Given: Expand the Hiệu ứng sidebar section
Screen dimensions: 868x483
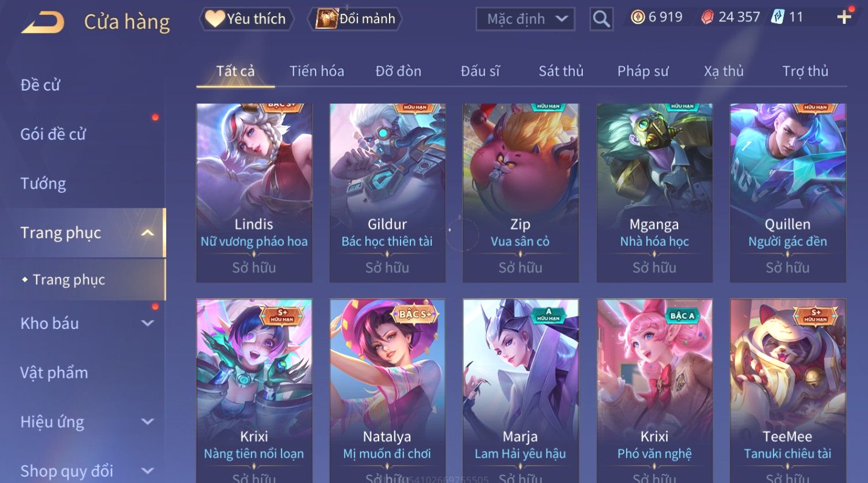Looking at the screenshot, I should (148, 422).
